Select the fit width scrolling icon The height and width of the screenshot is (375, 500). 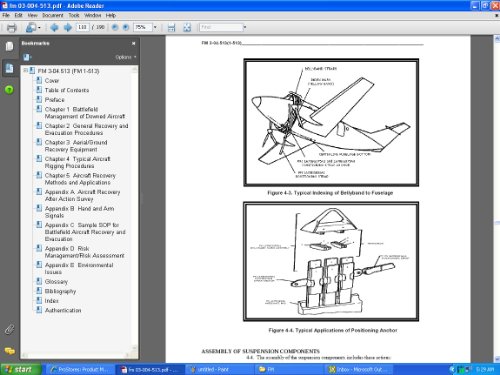click(x=171, y=28)
